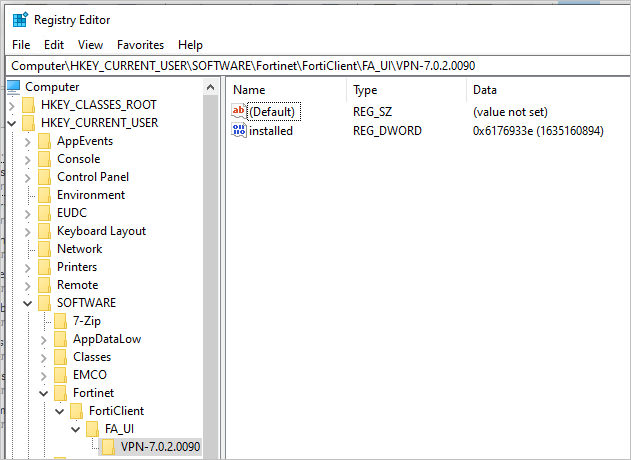Click the tree pane scroll up arrow
The image size is (631, 460).
(x=210, y=87)
